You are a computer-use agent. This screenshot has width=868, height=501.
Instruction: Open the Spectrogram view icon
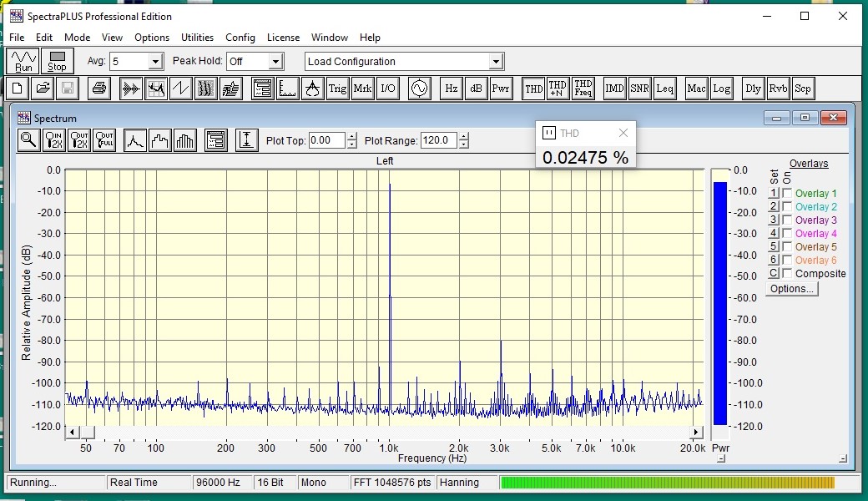click(x=206, y=89)
